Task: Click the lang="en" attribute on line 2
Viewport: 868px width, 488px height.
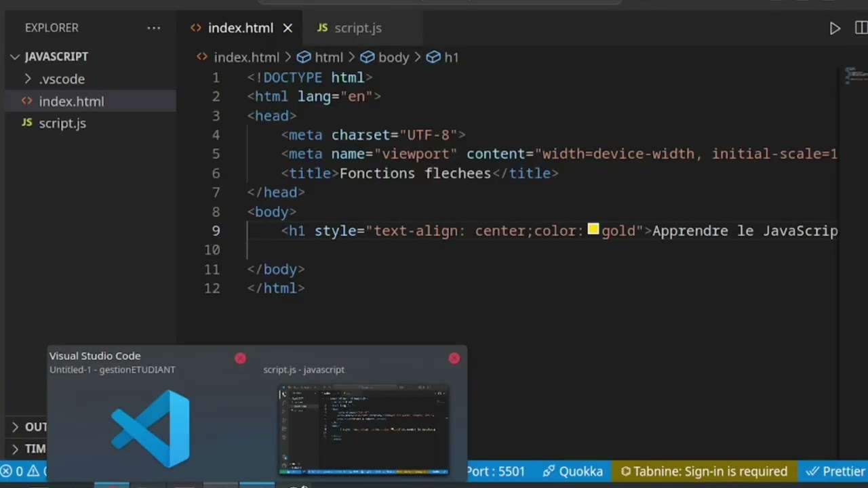Action: pos(336,97)
